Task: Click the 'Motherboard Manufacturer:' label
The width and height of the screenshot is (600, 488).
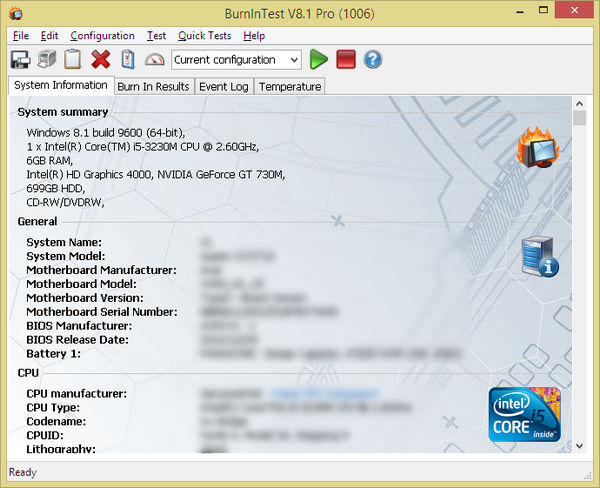Action: pyautogui.click(x=101, y=270)
